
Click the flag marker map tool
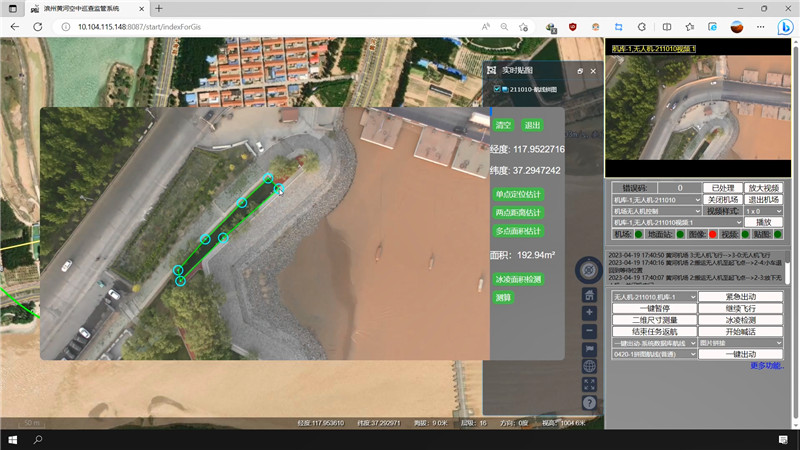(x=589, y=349)
